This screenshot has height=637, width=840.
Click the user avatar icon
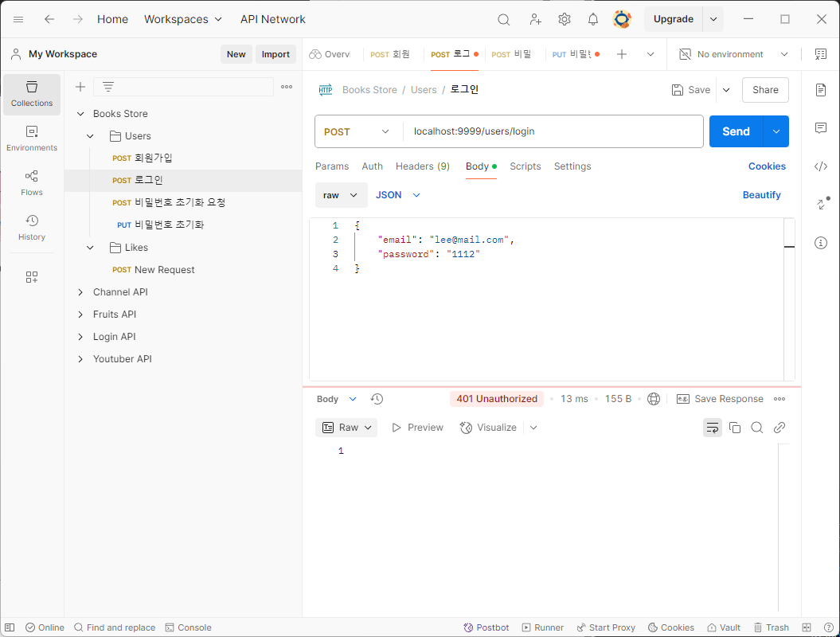[x=622, y=19]
